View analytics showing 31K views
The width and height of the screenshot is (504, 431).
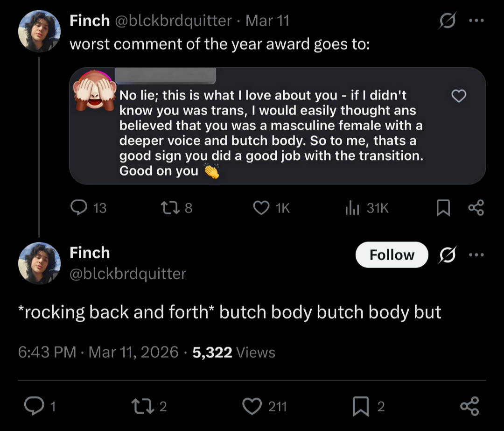(x=351, y=207)
